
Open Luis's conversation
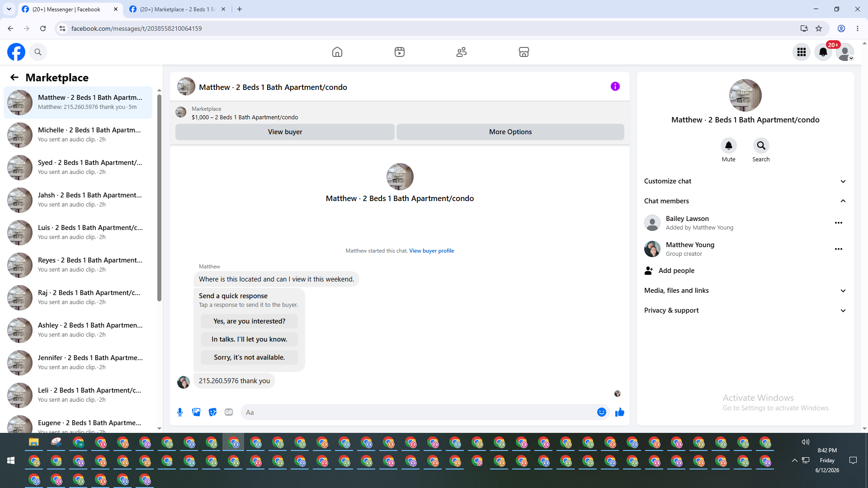point(78,233)
